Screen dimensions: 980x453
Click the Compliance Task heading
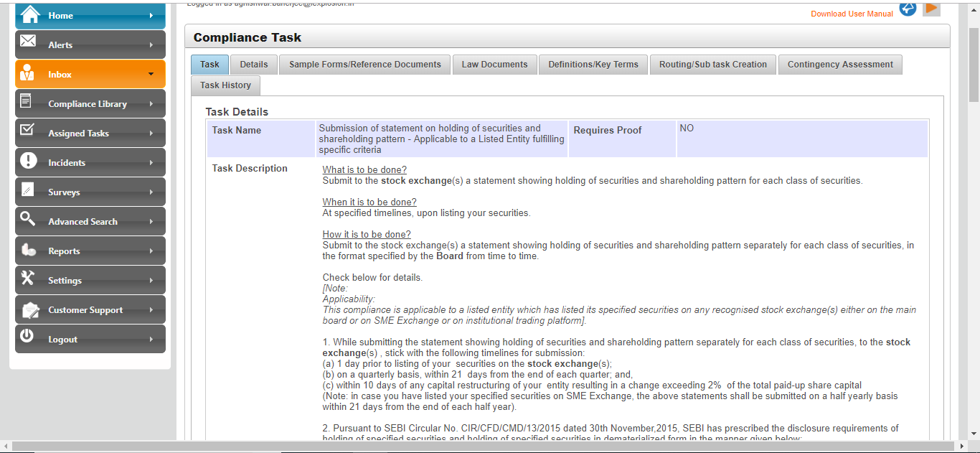point(248,37)
